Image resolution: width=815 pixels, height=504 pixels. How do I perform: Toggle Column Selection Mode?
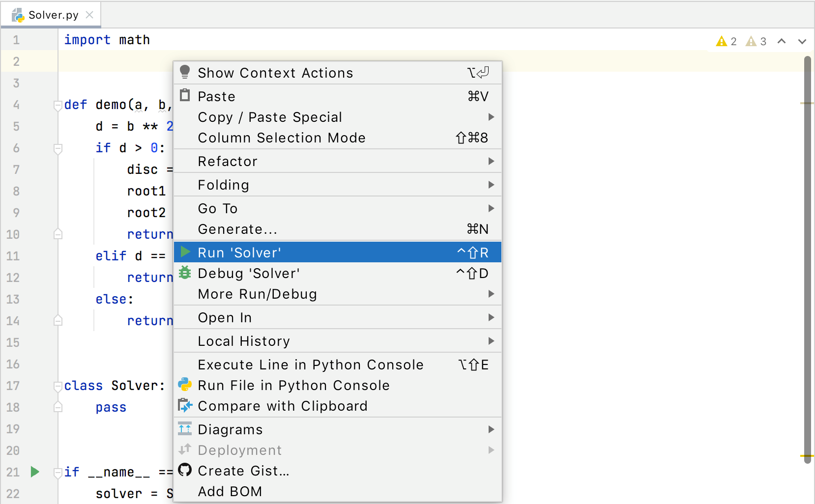(x=281, y=138)
